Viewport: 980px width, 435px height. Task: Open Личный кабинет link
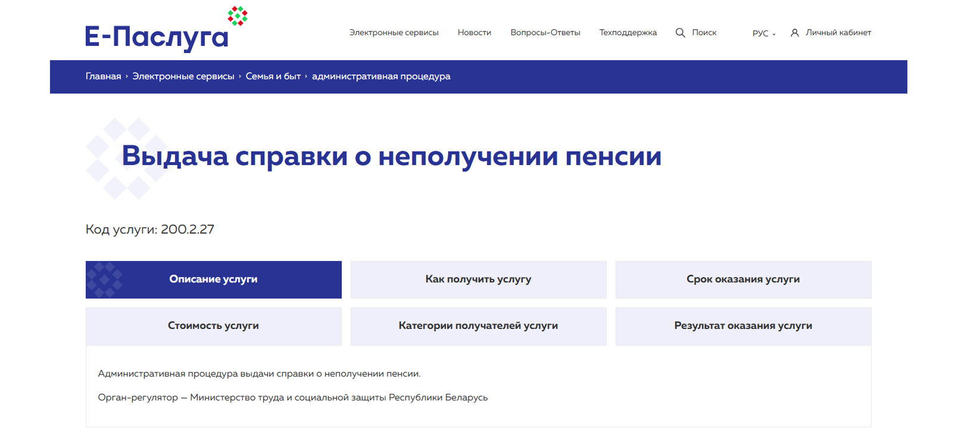pos(838,33)
